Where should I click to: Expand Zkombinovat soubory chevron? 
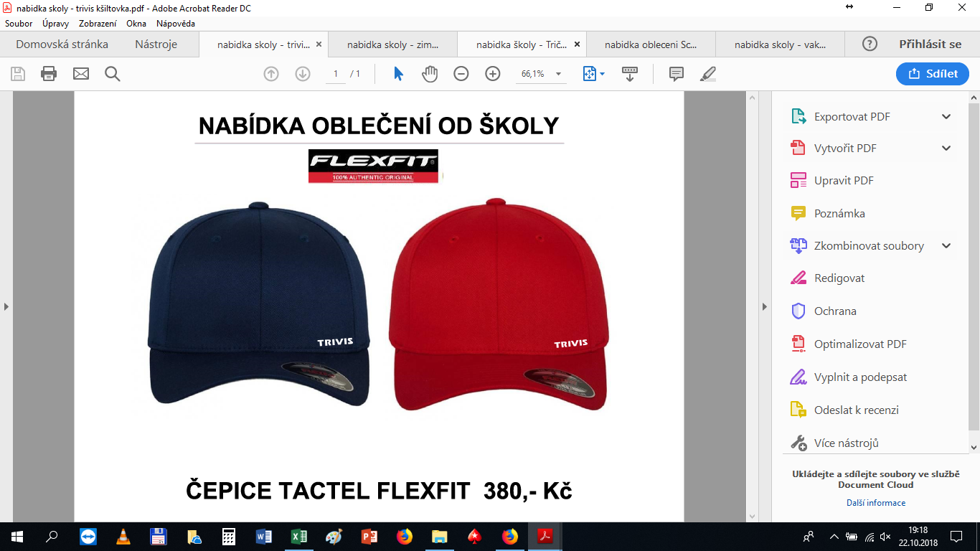tap(946, 246)
